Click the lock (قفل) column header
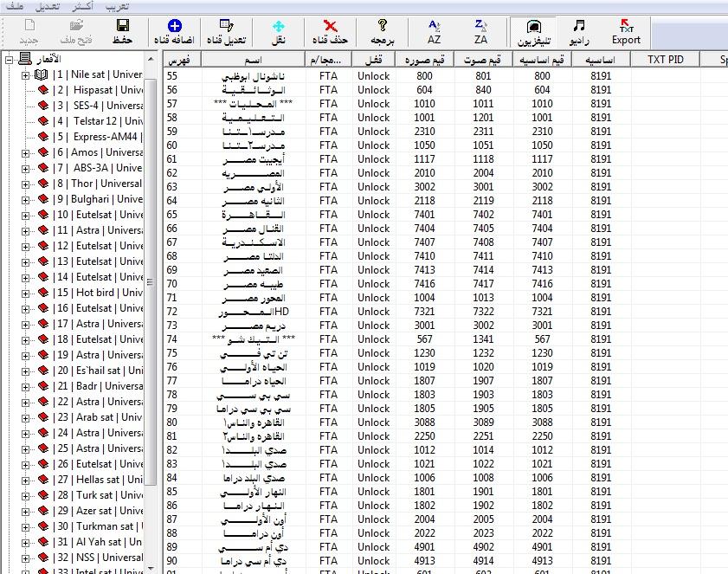Viewport: 728px width, 574px height. click(x=373, y=60)
